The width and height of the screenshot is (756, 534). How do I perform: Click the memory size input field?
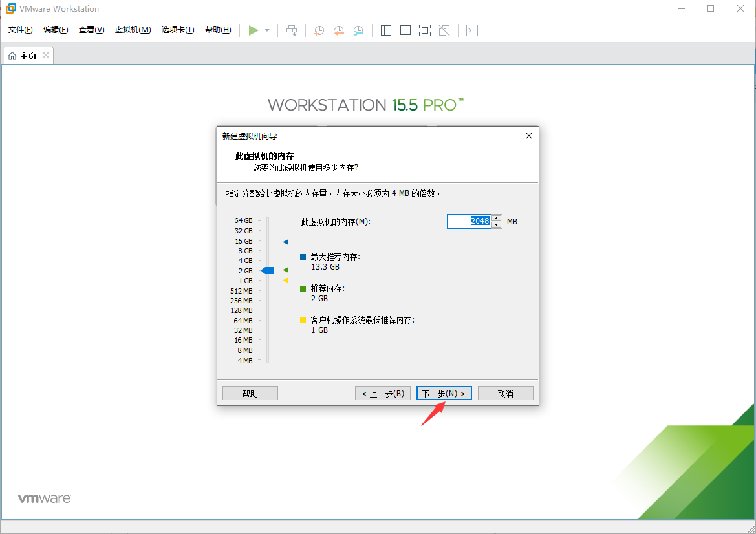(x=469, y=221)
